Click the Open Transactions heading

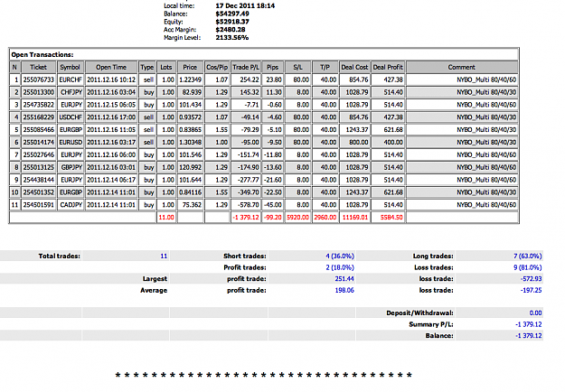pos(42,55)
